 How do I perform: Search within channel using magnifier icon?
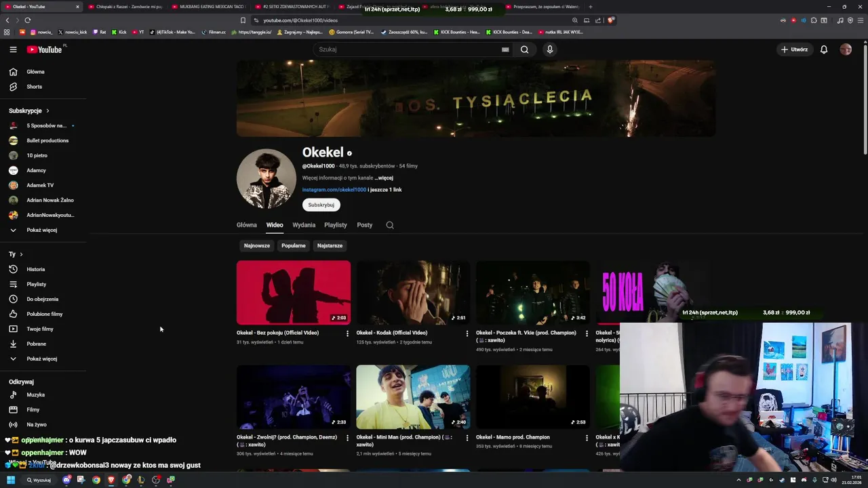pyautogui.click(x=390, y=225)
